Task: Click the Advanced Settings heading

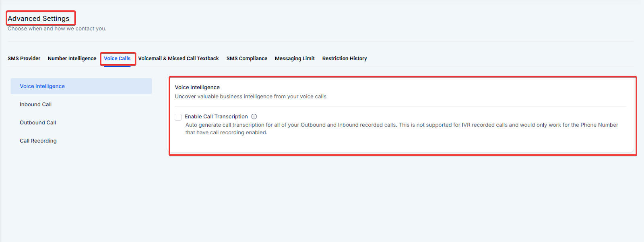Action: pyautogui.click(x=39, y=18)
